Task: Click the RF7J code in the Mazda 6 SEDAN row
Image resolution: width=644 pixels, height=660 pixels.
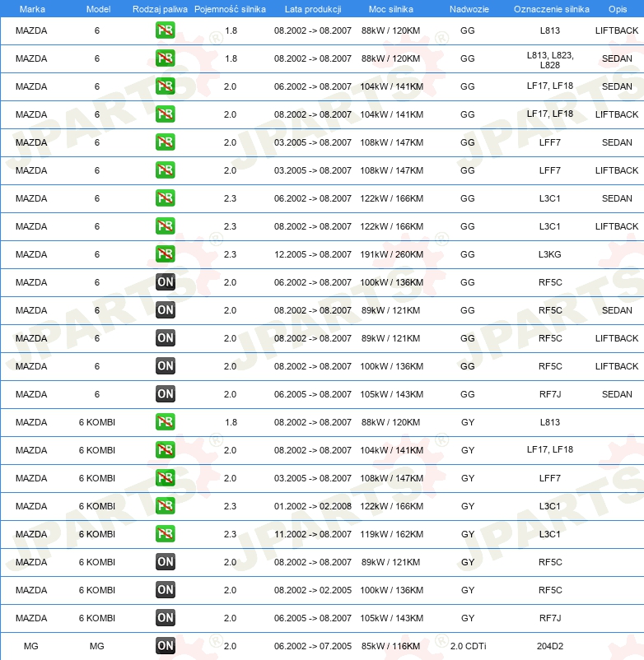Action: pos(550,394)
